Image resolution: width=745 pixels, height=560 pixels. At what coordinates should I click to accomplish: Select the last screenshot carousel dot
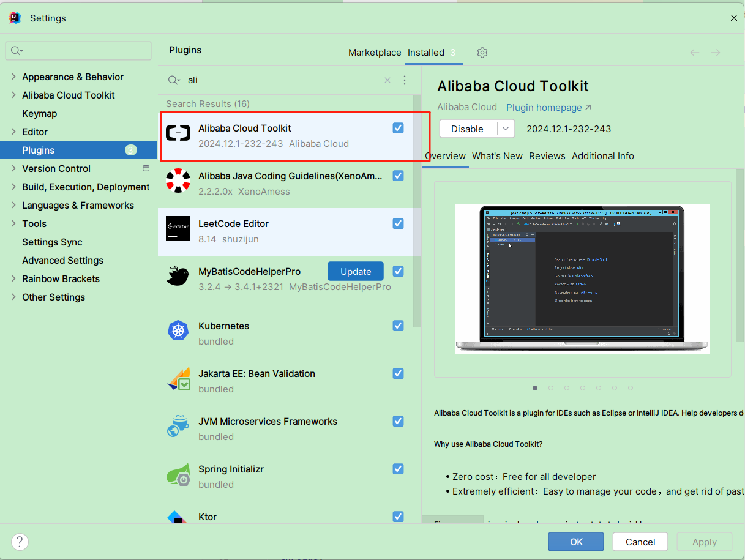[x=631, y=387]
